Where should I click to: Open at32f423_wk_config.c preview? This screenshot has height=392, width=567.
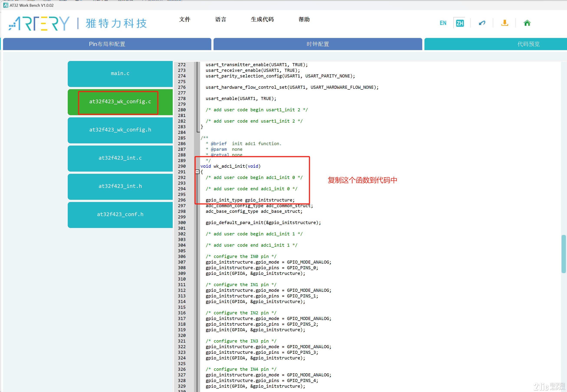(120, 102)
